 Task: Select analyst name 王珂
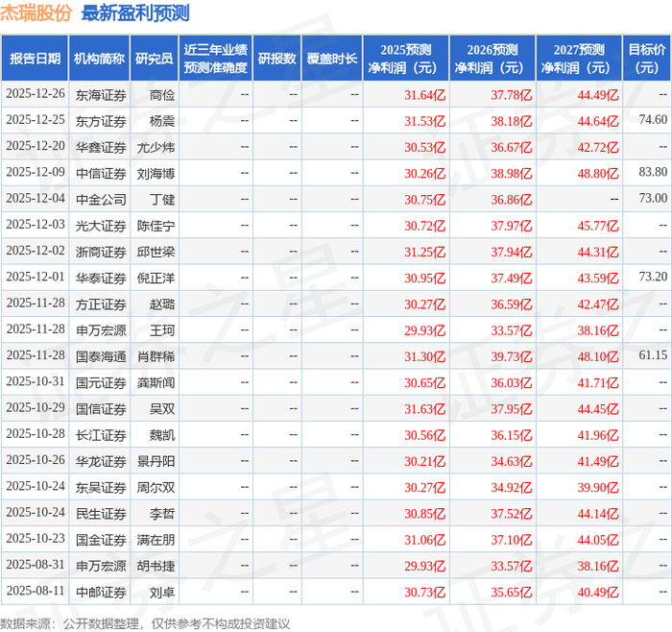click(x=162, y=330)
